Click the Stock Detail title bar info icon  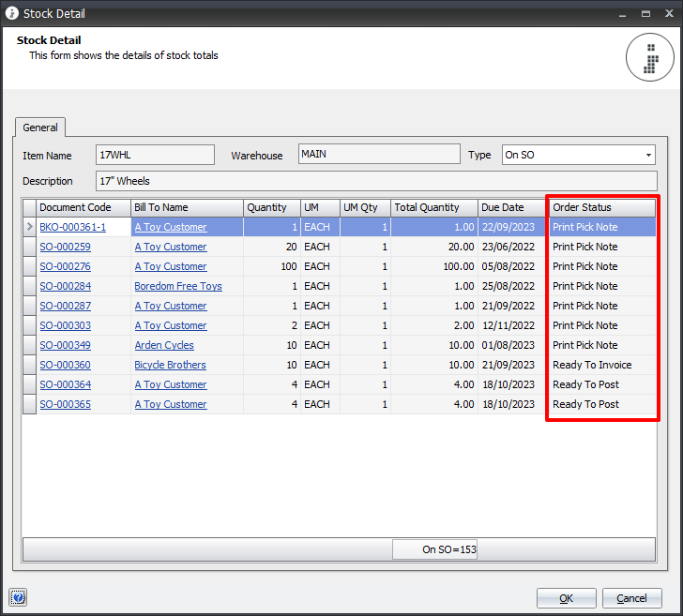12,14
